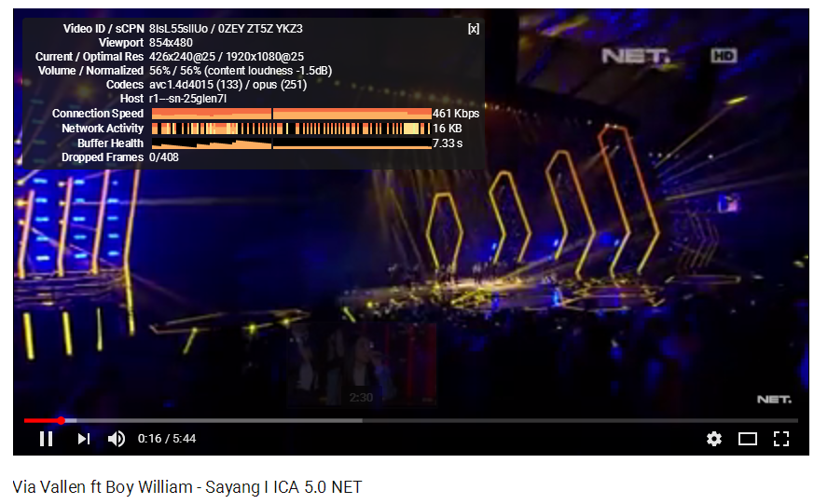Close the stats for nerds panel
The width and height of the screenshot is (814, 504).
click(x=474, y=29)
